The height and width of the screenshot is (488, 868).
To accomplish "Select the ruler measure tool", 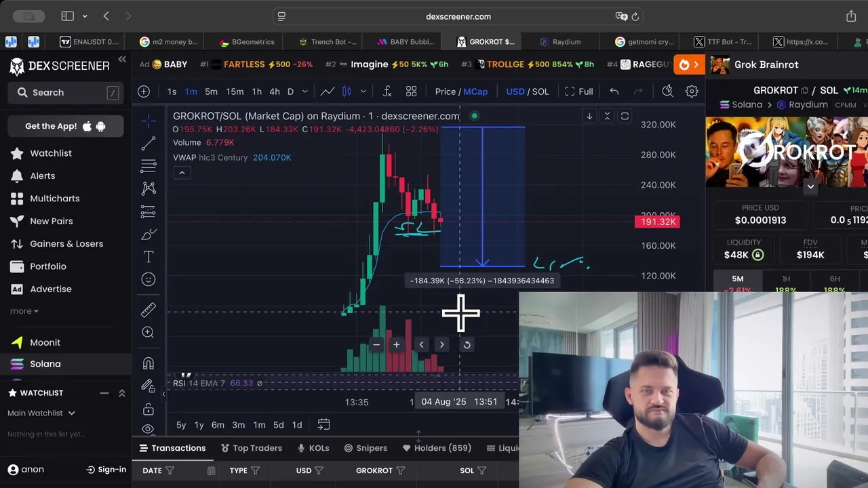I will pyautogui.click(x=149, y=310).
